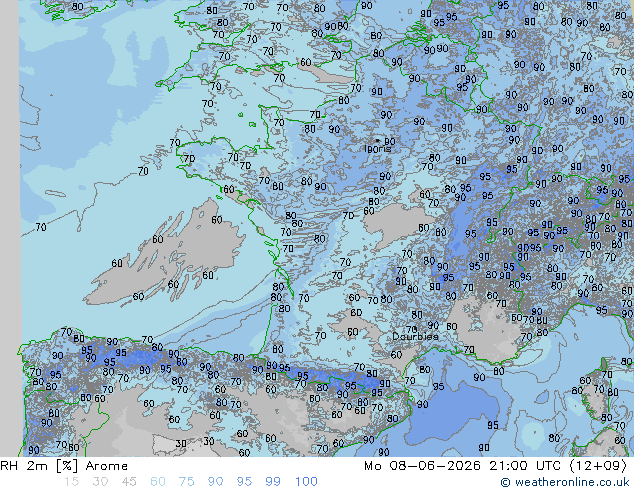This screenshot has height=490, width=634.
Task: Click legend value 15
Action: click(72, 482)
